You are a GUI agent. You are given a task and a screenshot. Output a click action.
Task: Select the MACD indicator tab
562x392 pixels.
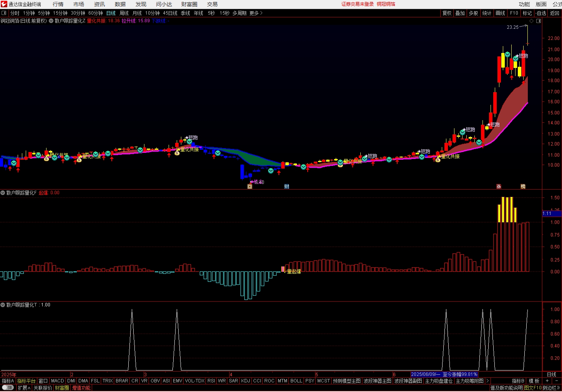click(x=58, y=381)
